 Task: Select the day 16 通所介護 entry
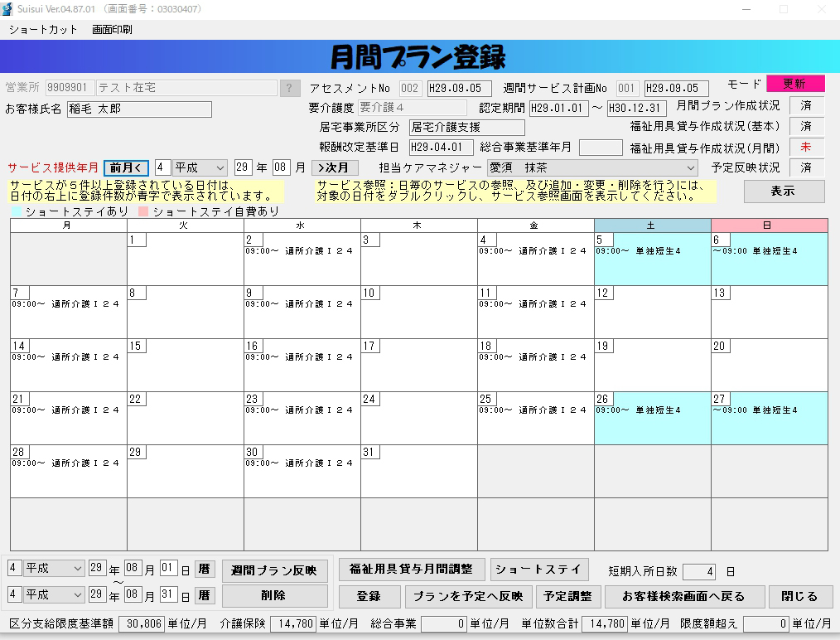tap(299, 357)
